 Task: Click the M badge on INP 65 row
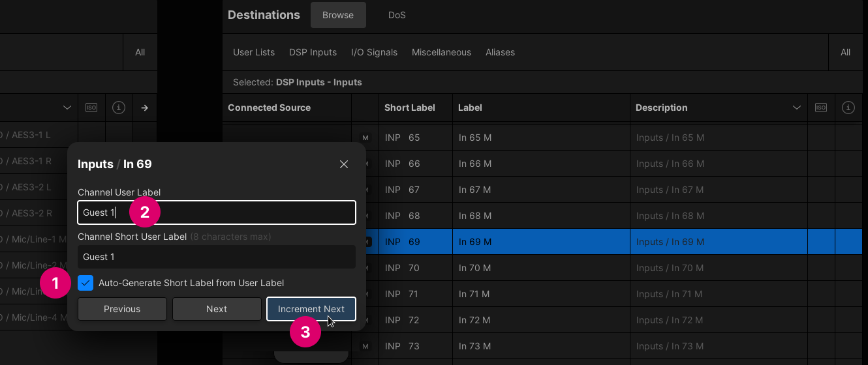pyautogui.click(x=365, y=138)
